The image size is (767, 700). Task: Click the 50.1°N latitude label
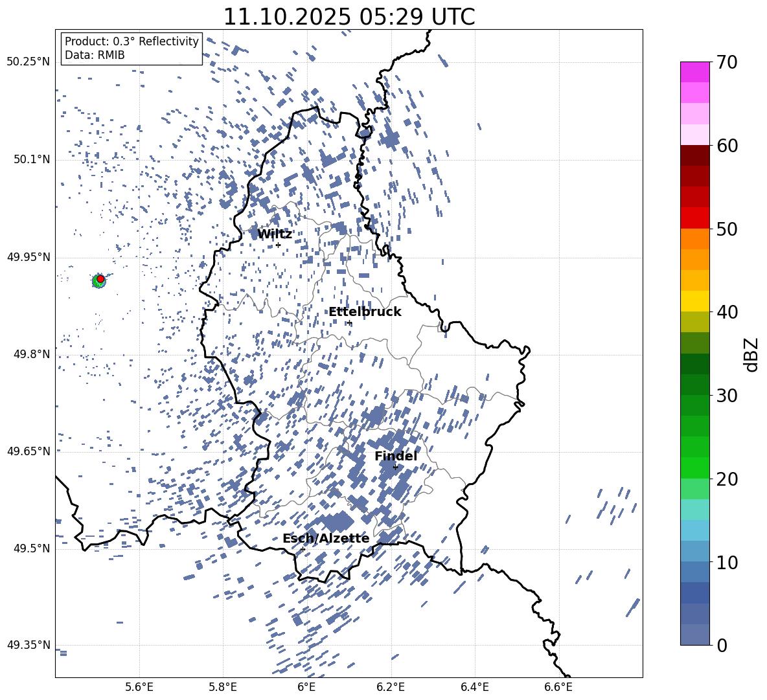(x=31, y=160)
